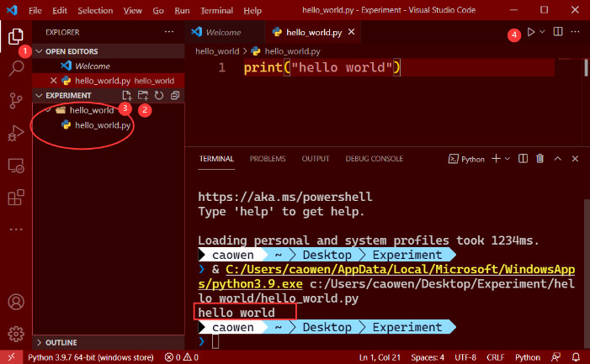The image size is (590, 364).
Task: Create a new terminal with plus icon
Action: pyautogui.click(x=496, y=159)
